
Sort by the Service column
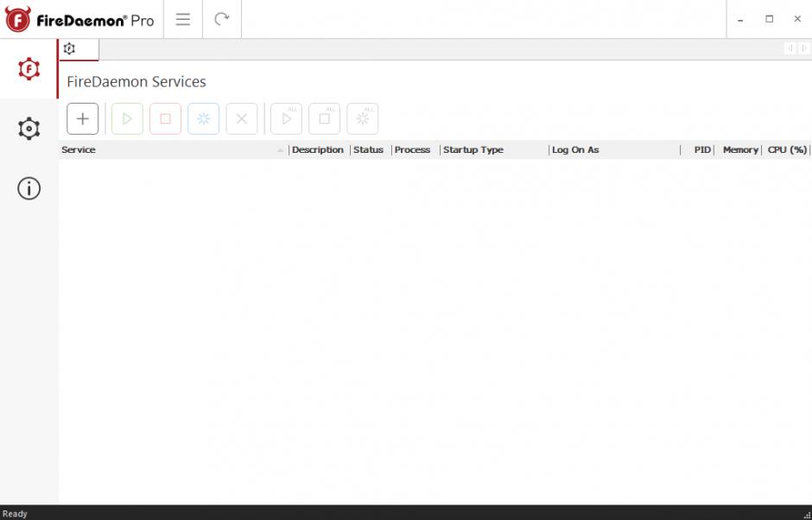(174, 149)
